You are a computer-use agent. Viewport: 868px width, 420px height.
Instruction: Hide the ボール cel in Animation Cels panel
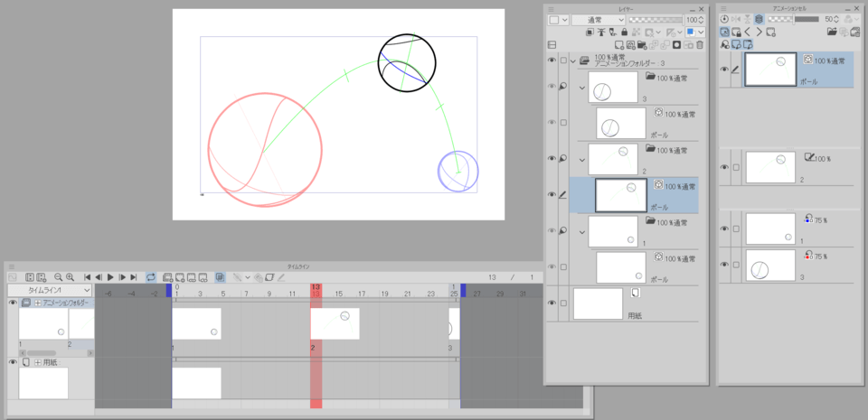pyautogui.click(x=724, y=70)
